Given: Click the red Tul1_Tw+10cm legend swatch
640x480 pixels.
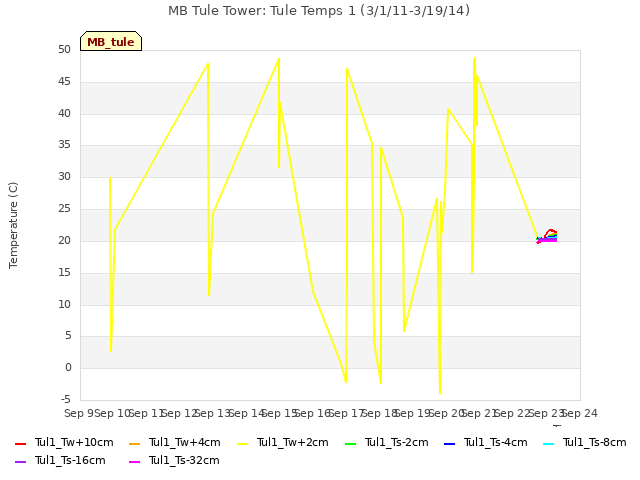Looking at the screenshot, I should coord(20,443).
